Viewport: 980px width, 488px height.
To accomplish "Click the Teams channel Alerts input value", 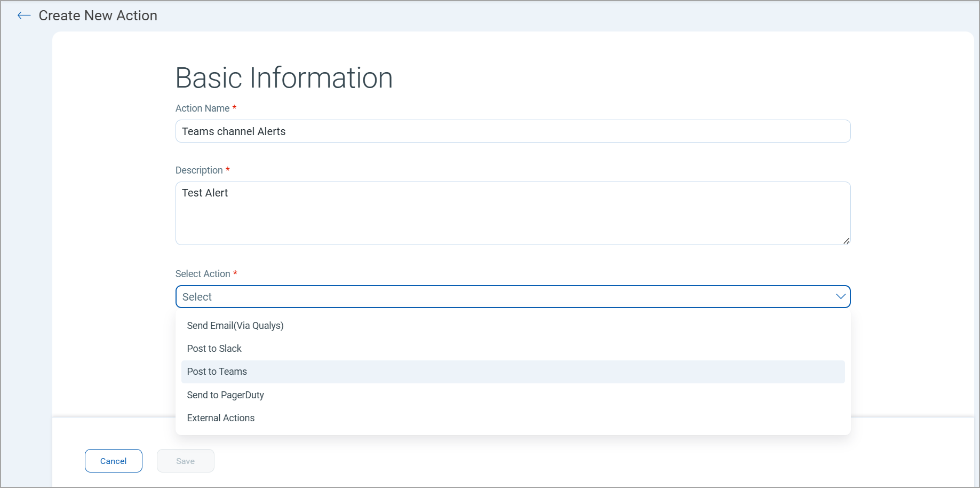I will 233,131.
